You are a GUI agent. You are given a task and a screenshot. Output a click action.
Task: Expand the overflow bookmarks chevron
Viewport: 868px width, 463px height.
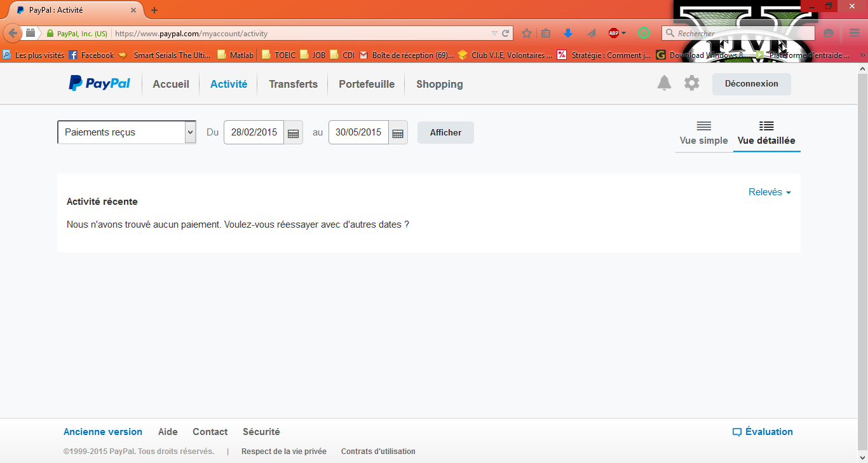click(x=862, y=55)
